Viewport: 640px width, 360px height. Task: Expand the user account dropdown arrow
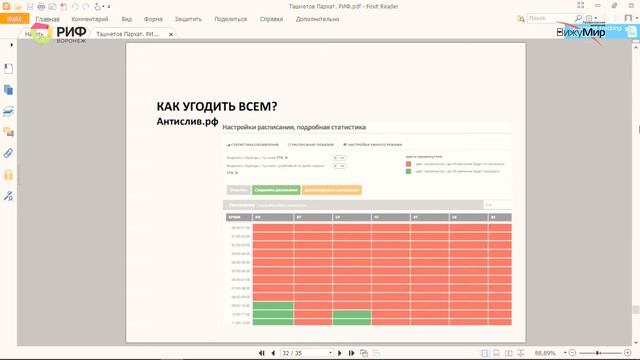point(636,18)
